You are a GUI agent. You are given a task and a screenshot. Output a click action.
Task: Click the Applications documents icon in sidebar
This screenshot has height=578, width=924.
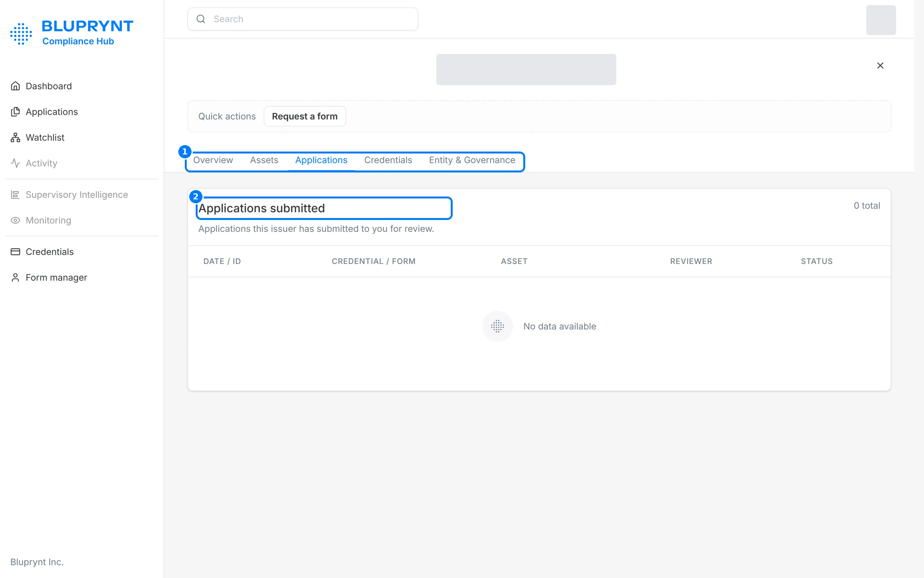click(15, 112)
